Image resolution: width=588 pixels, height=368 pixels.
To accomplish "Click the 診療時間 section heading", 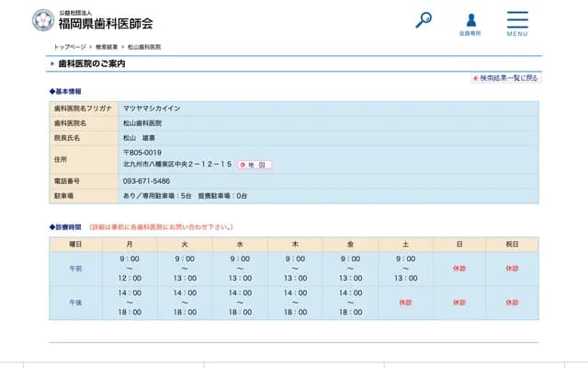I will click(x=67, y=226).
